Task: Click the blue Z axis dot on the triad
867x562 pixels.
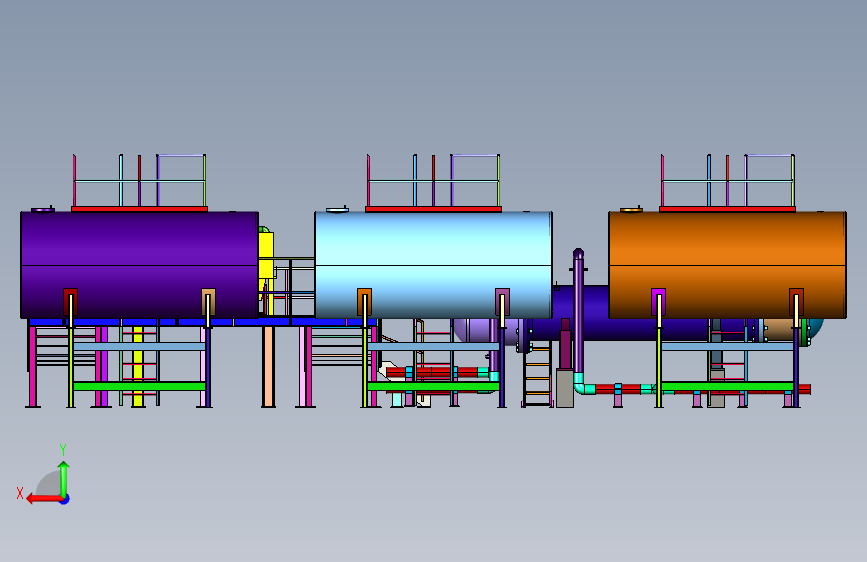Action: pos(65,499)
